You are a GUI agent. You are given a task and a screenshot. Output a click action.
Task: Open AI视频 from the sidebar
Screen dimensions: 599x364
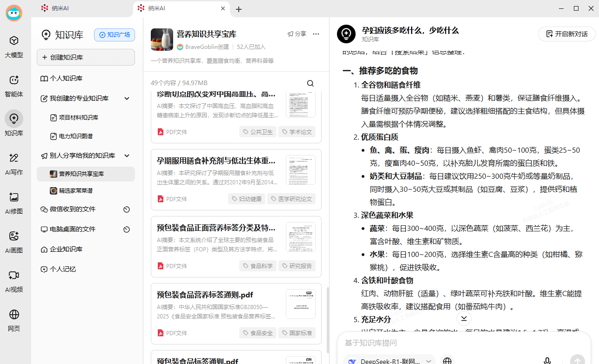14,282
